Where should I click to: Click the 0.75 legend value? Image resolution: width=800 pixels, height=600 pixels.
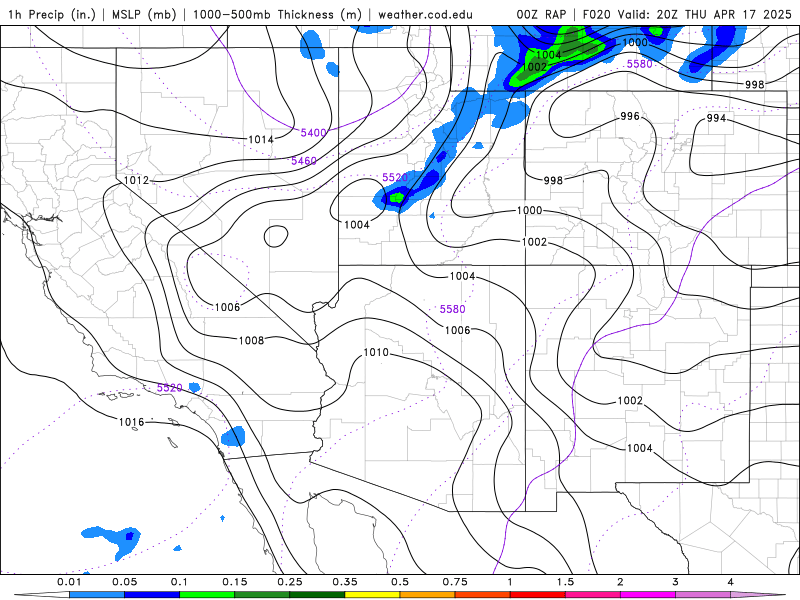(455, 582)
